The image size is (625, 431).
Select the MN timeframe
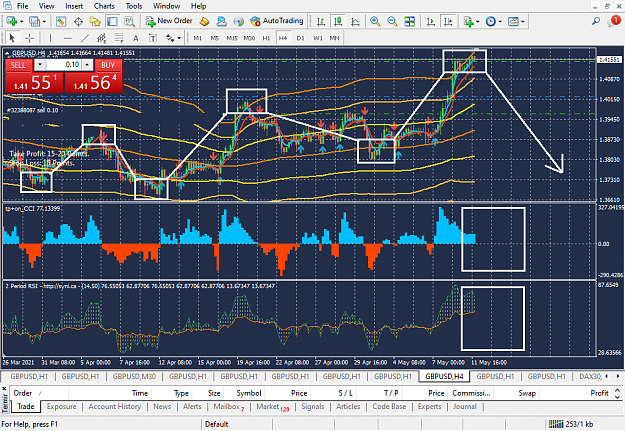[x=334, y=38]
